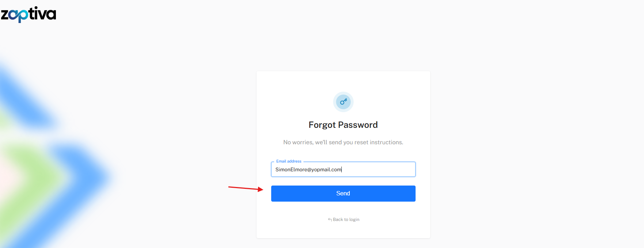Click the word login in Back to login
Screen dimensions: 644x248
click(x=354, y=220)
